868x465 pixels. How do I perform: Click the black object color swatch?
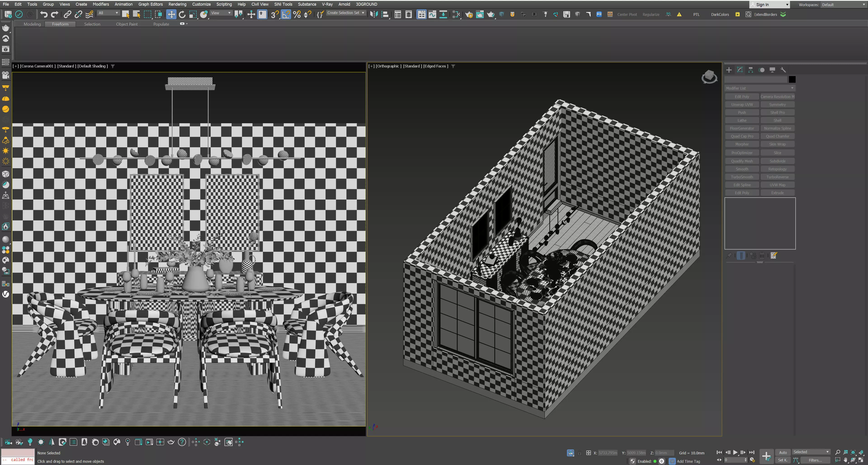792,79
